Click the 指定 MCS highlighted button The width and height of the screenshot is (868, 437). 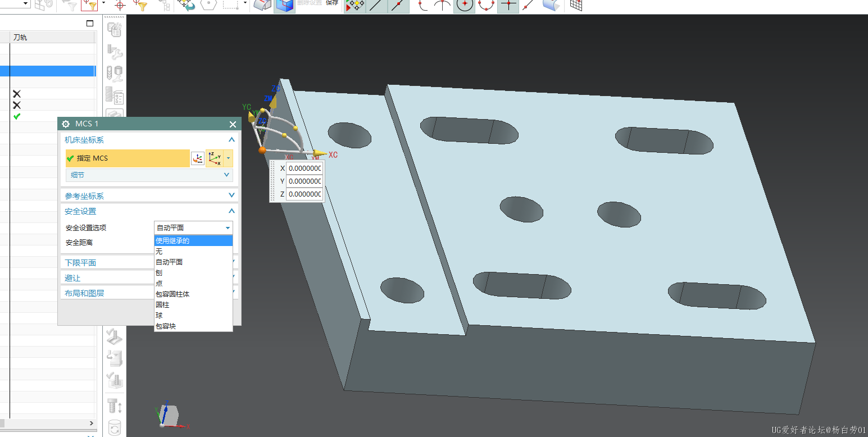pos(128,158)
